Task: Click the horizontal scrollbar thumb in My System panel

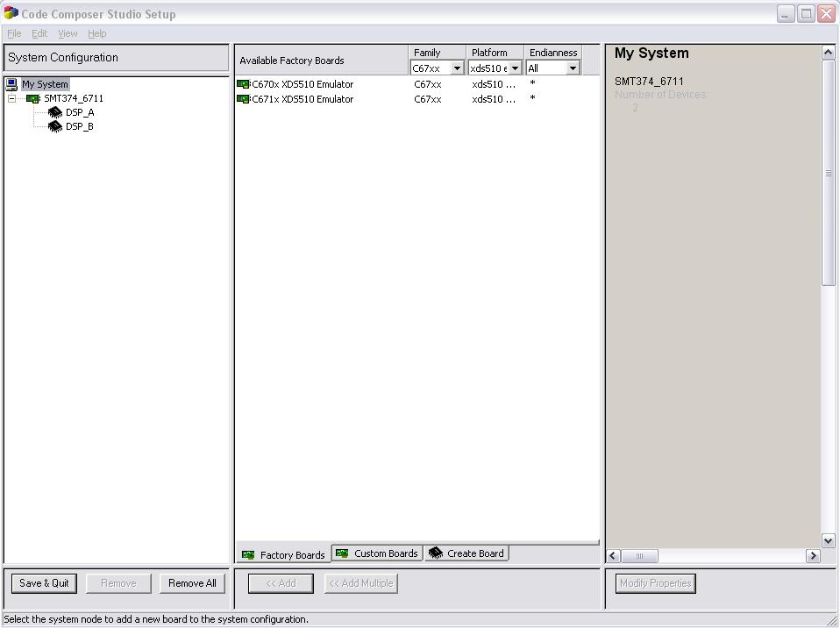Action: [639, 556]
